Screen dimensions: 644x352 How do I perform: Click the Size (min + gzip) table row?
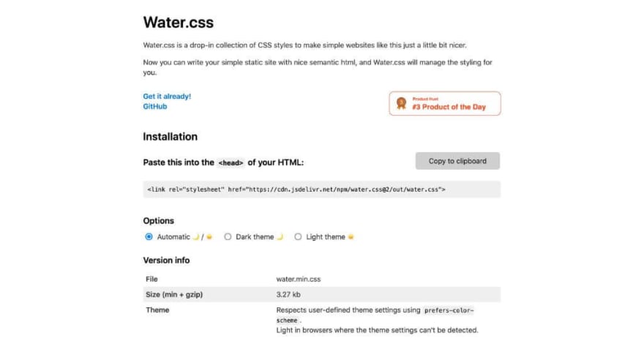click(x=321, y=294)
